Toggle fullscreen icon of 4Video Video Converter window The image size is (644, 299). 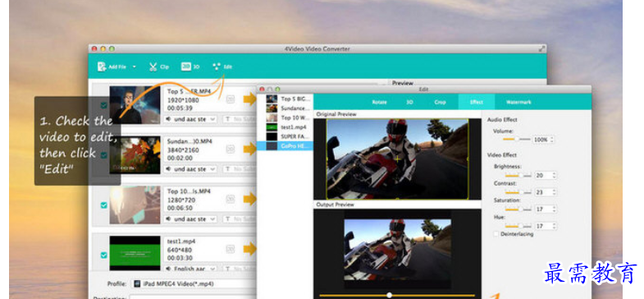point(542,48)
